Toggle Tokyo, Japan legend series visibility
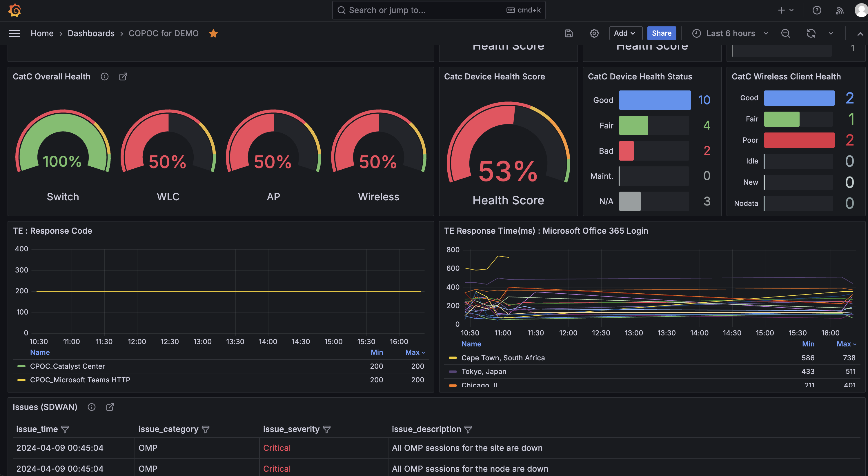The image size is (868, 476). (x=484, y=371)
